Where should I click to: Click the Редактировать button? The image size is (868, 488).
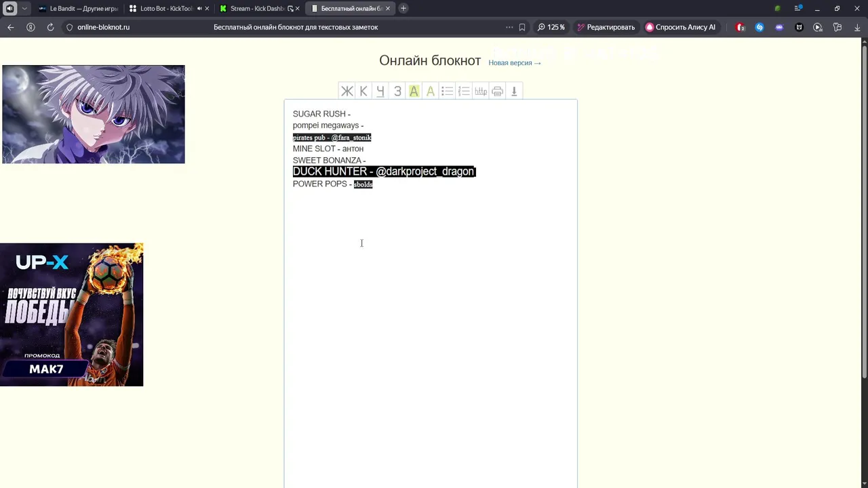(x=606, y=27)
